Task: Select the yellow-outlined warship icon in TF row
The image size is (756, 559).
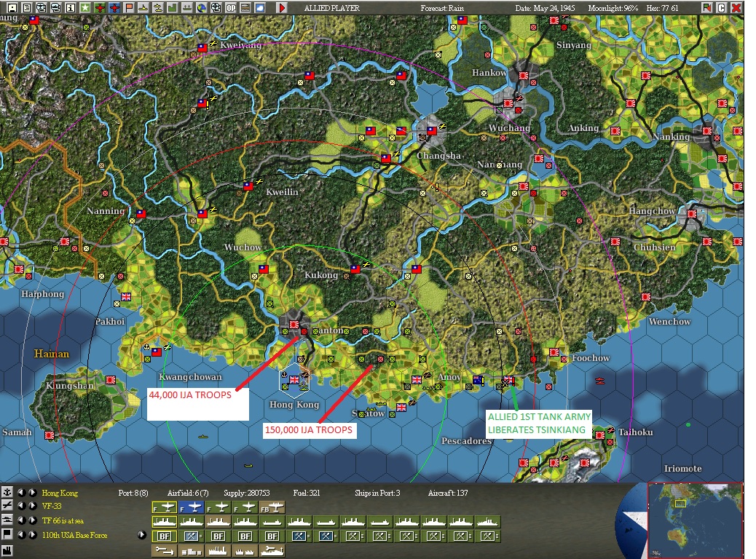Action: [x=165, y=522]
